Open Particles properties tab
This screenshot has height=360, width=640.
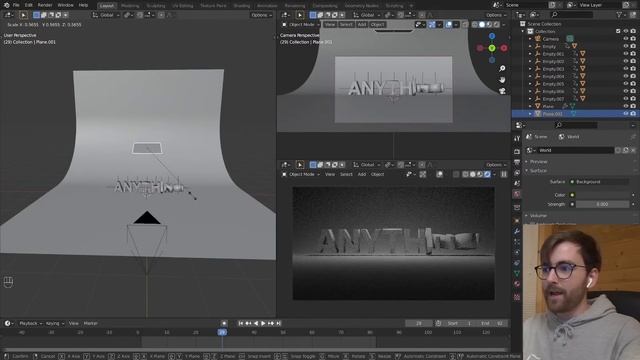[517, 242]
